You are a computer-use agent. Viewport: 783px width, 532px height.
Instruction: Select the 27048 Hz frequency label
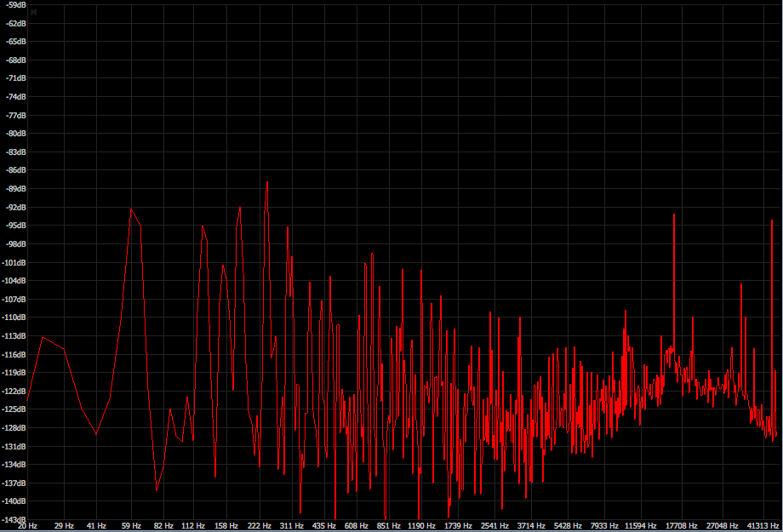click(722, 525)
